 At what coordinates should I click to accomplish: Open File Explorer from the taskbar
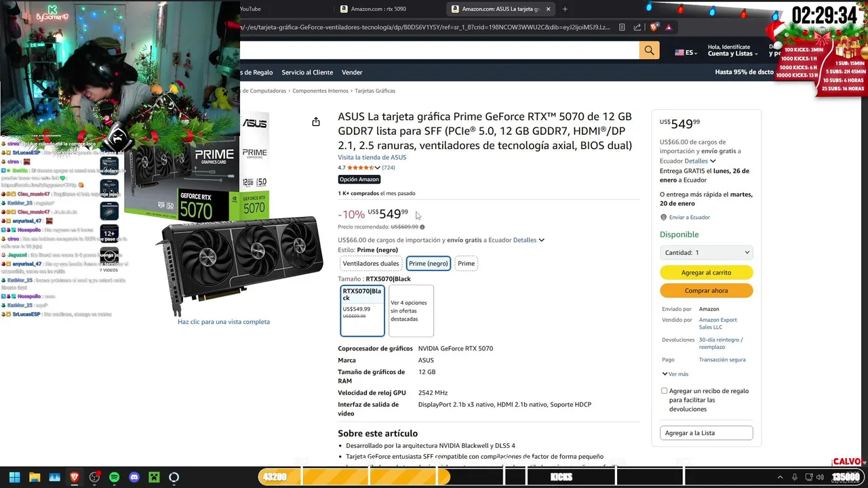(35, 477)
